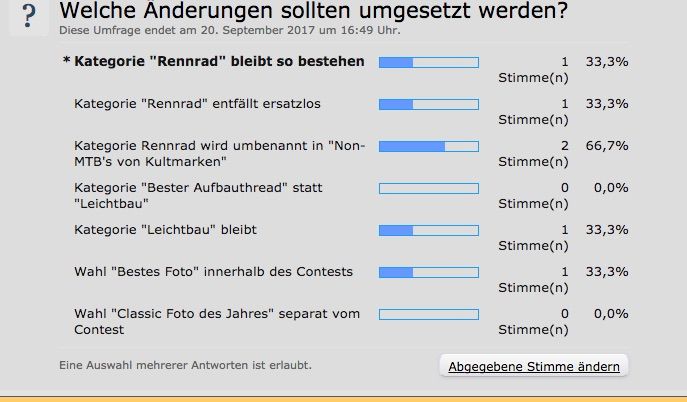Click the "Abgegebene Stimme ändern" button

534,366
